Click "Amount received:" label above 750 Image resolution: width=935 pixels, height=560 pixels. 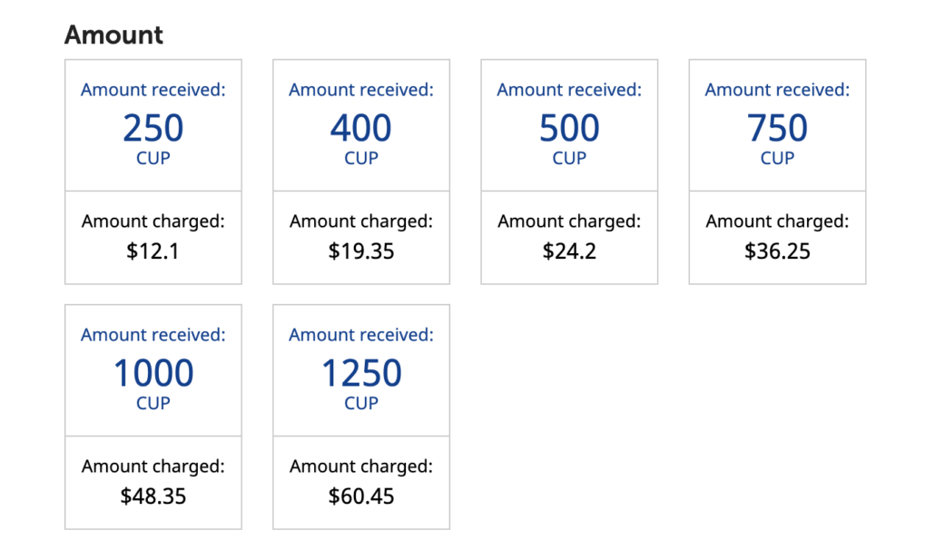778,90
